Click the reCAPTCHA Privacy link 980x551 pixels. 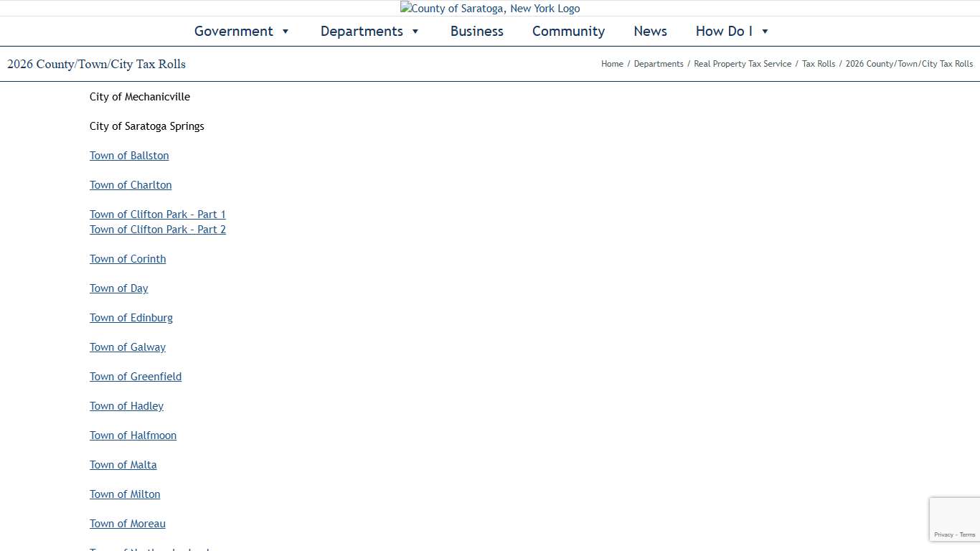[943, 534]
